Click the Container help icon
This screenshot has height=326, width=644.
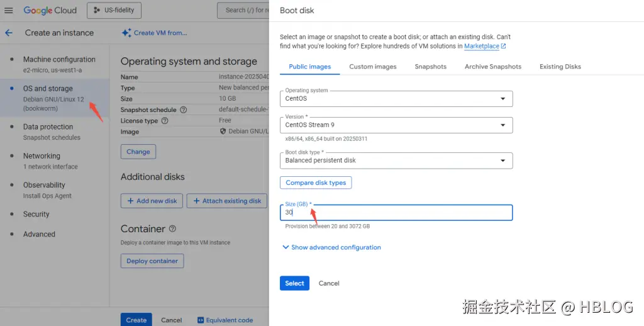(172, 228)
